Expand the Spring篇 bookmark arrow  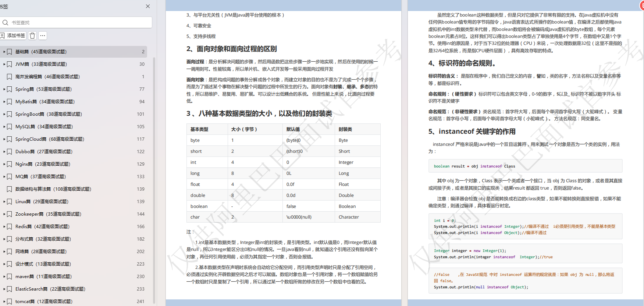point(4,89)
